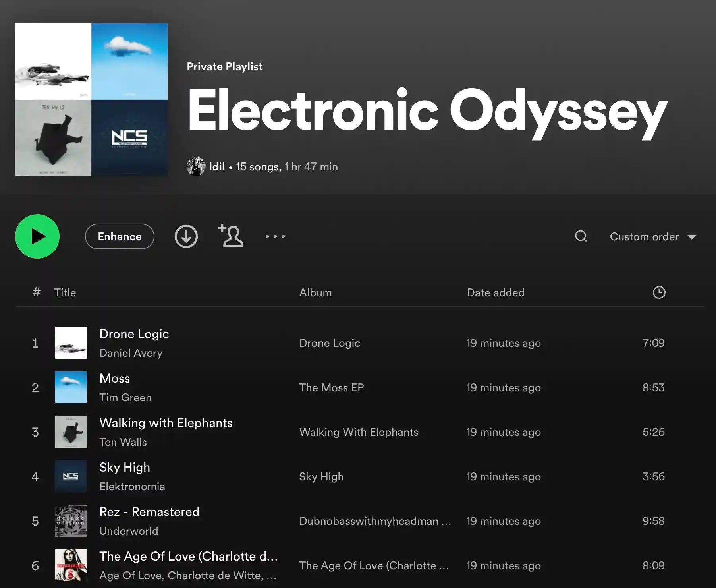Open the Drone Logic album link
The image size is (716, 588).
tap(330, 343)
